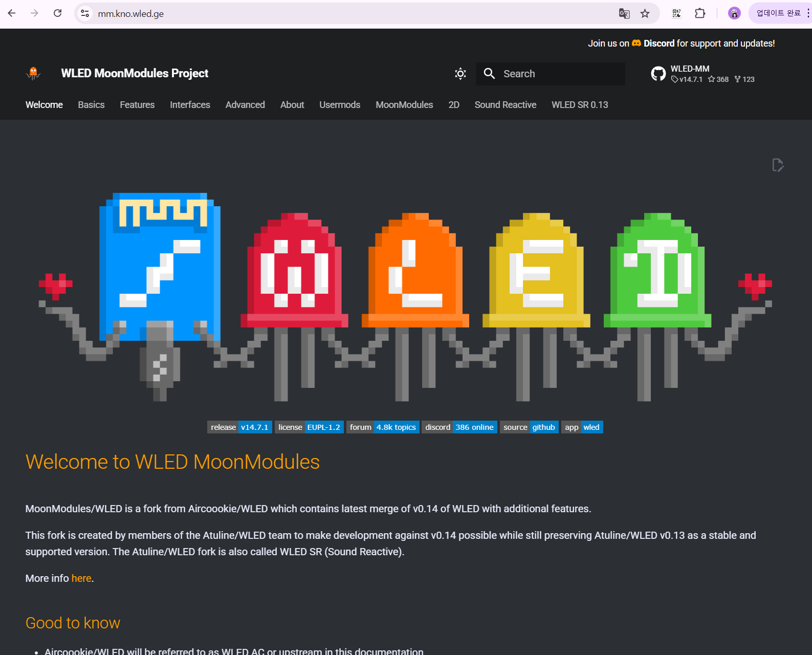Image resolution: width=812 pixels, height=655 pixels.
Task: Click the Discord support link in banner
Action: tap(658, 43)
